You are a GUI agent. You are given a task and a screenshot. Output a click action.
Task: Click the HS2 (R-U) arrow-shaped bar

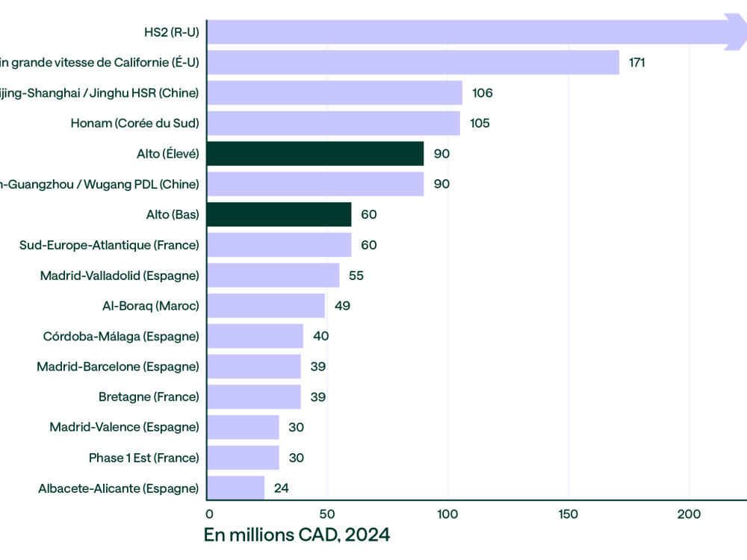pos(477,32)
